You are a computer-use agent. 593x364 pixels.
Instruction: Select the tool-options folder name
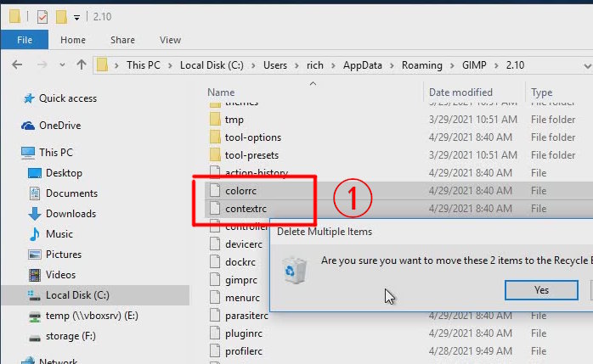253,137
